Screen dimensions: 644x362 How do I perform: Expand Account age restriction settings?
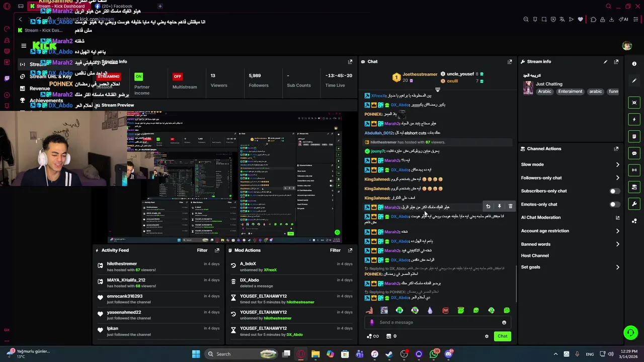pos(618,231)
